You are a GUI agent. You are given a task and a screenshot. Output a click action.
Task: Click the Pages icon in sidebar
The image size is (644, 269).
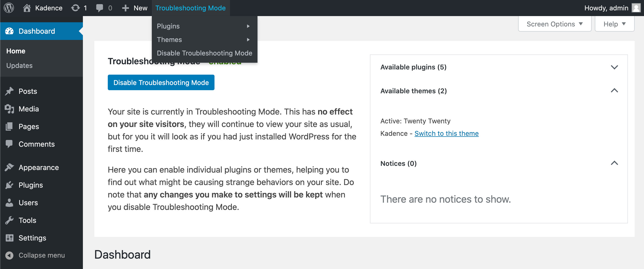pos(9,126)
